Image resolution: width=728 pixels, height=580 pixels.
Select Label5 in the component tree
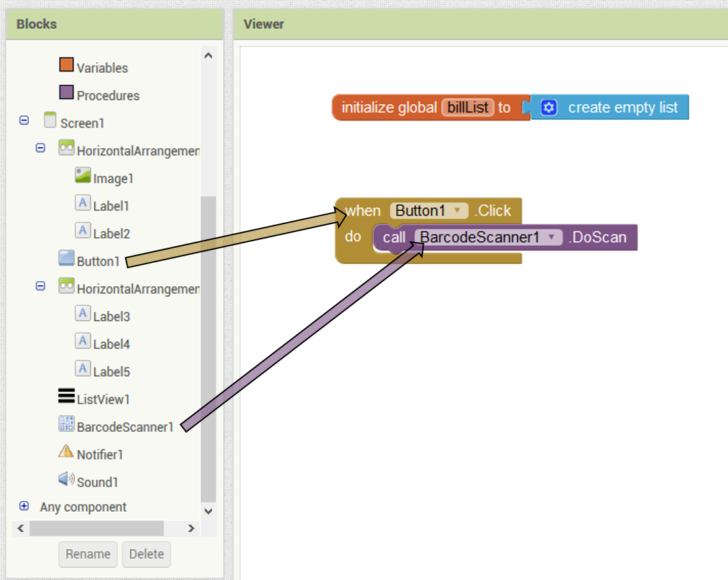pos(111,372)
